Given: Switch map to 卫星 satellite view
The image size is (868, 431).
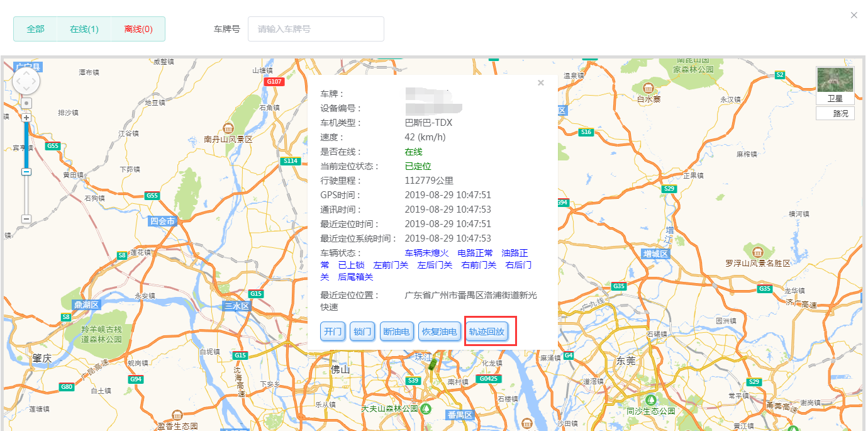Looking at the screenshot, I should pyautogui.click(x=835, y=86).
